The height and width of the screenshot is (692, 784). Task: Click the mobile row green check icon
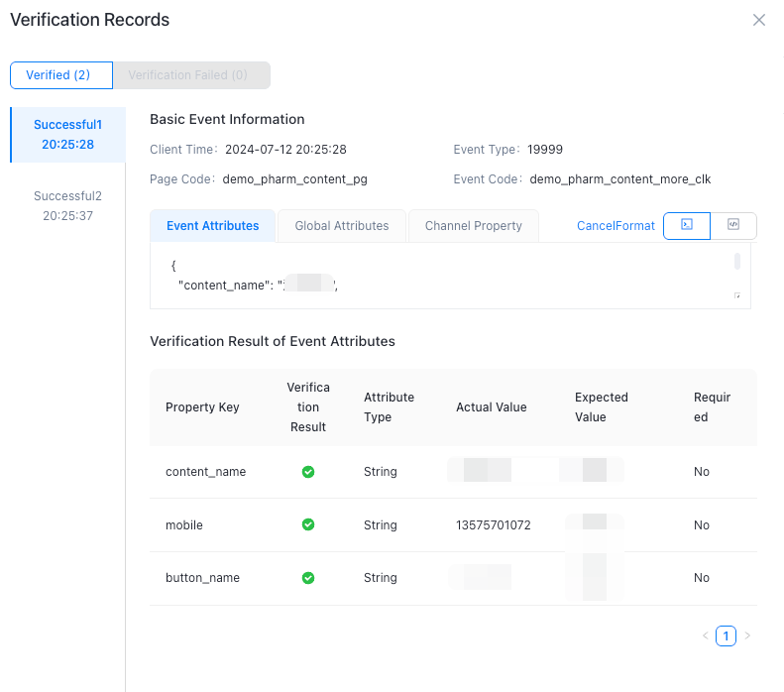pyautogui.click(x=308, y=524)
